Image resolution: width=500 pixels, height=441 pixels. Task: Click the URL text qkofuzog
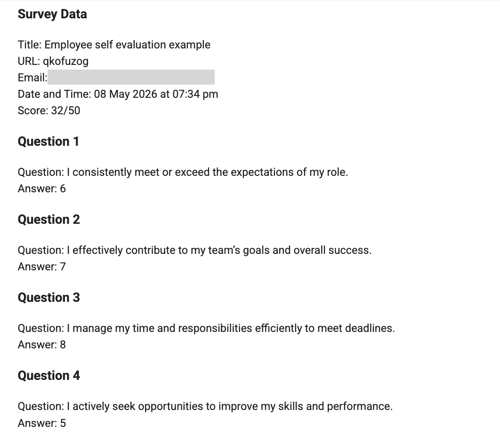point(66,61)
